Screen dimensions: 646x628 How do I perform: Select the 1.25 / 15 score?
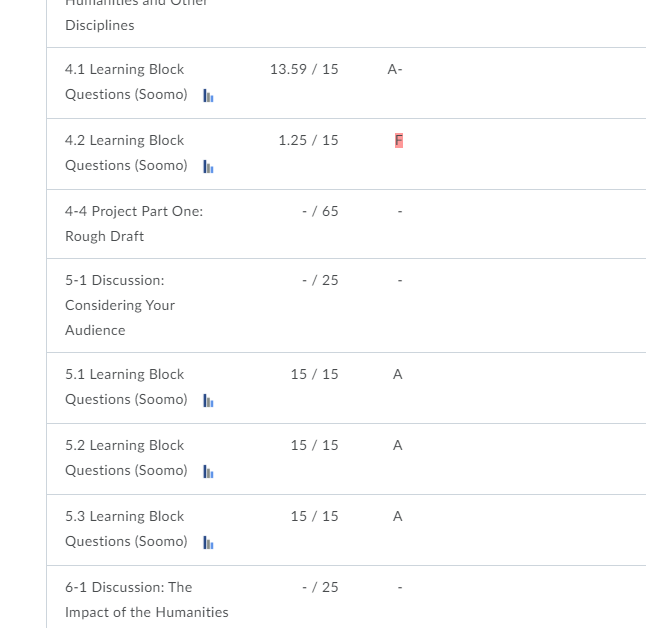click(308, 140)
